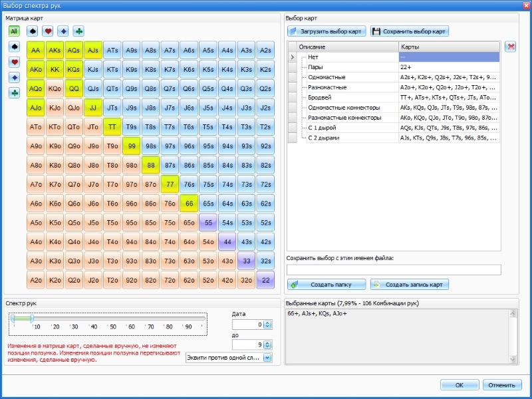Click the до spinner arrows
This screenshot has height=399, width=532.
point(267,345)
